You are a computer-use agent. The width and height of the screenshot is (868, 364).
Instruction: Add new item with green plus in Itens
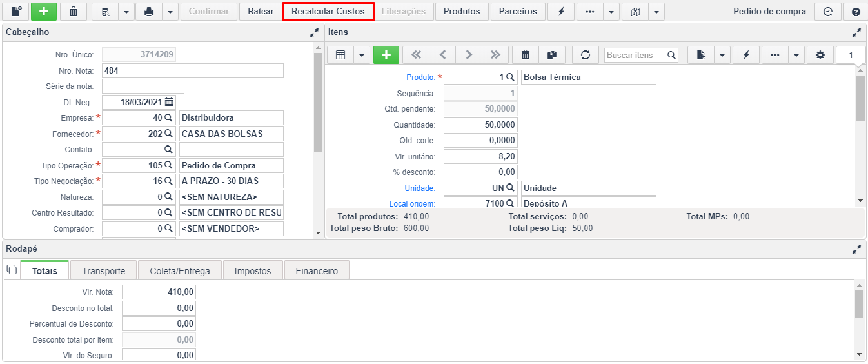point(386,55)
